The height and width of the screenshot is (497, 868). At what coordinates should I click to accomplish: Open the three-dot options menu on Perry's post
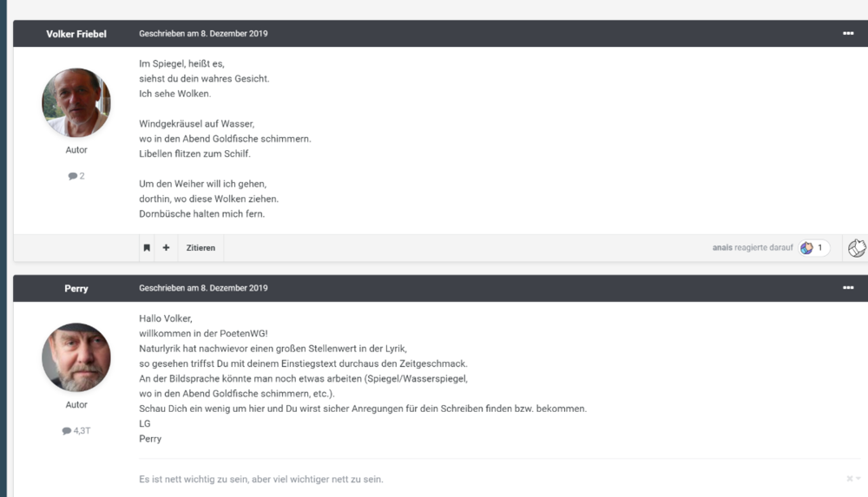[x=848, y=288]
